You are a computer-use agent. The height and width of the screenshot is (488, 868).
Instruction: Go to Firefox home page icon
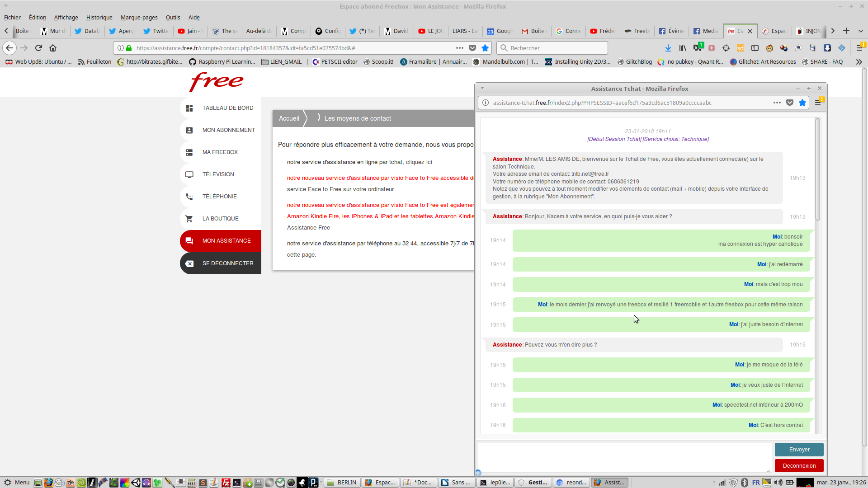[x=53, y=48]
